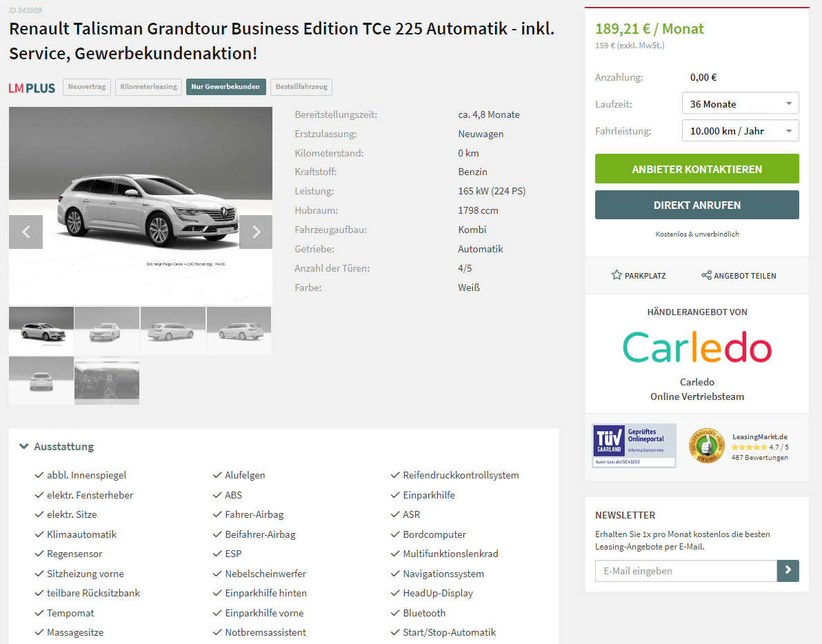This screenshot has width=822, height=644.
Task: Click the Tempomat equipment item
Action: coord(70,613)
